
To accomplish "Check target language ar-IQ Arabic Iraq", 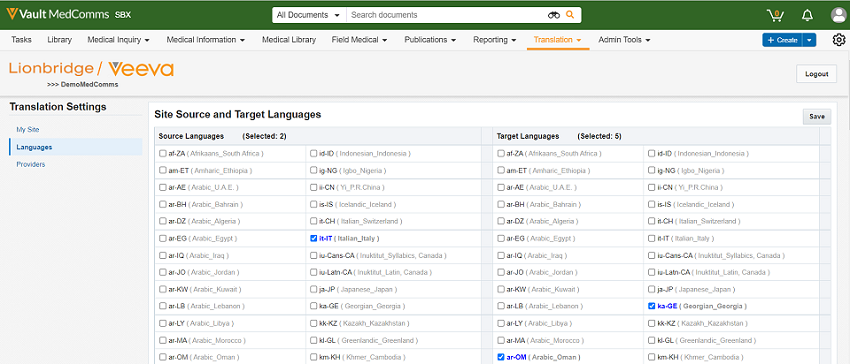I will 501,256.
